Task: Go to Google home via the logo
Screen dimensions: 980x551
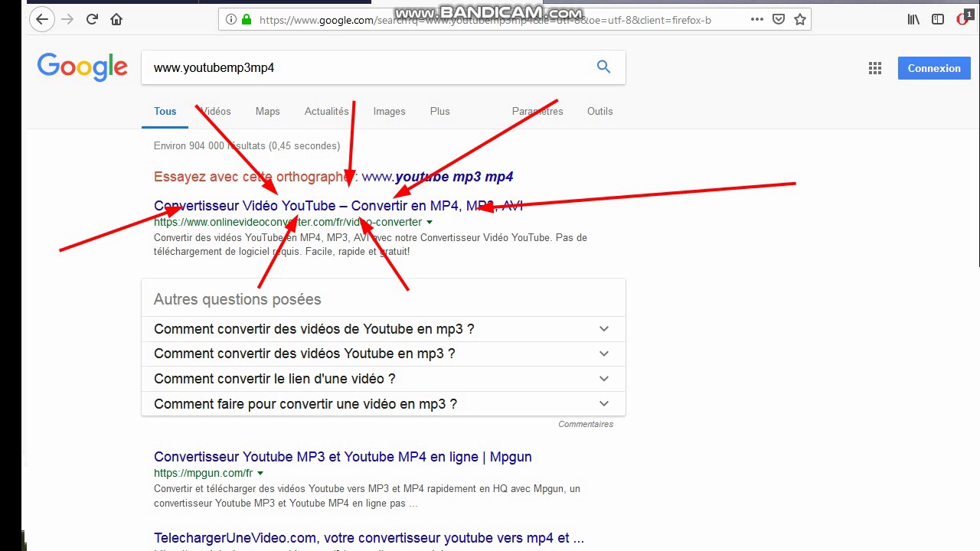Action: (83, 67)
